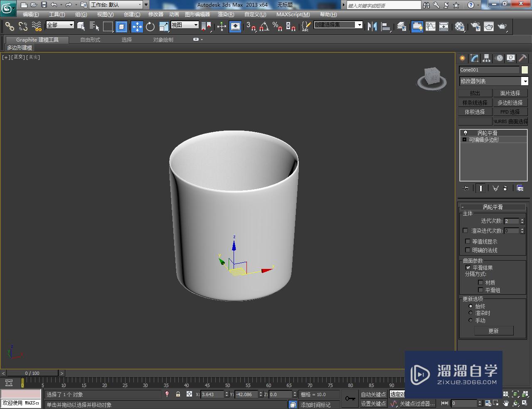
Task: Open the MAXScript(M) menu
Action: tap(293, 15)
